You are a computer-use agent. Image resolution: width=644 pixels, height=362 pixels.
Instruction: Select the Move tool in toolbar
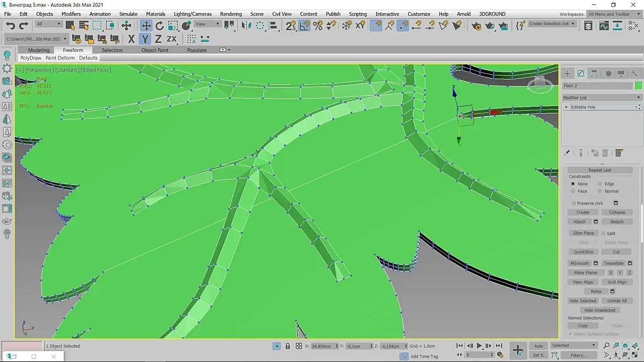146,25
